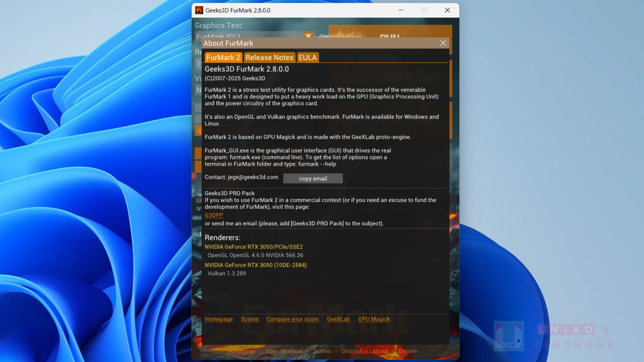
Task: Expand the Graphics Test dropdown arrow
Action: (x=308, y=36)
